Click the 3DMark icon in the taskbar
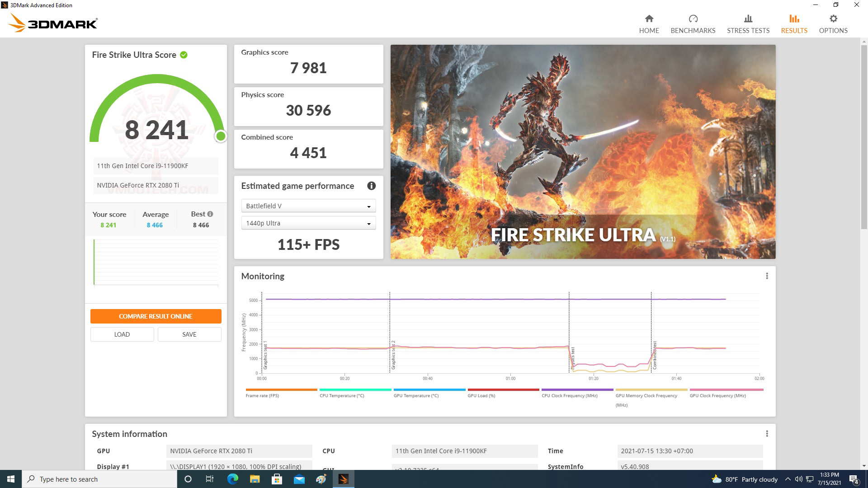Image resolution: width=868 pixels, height=488 pixels. pos(344,479)
